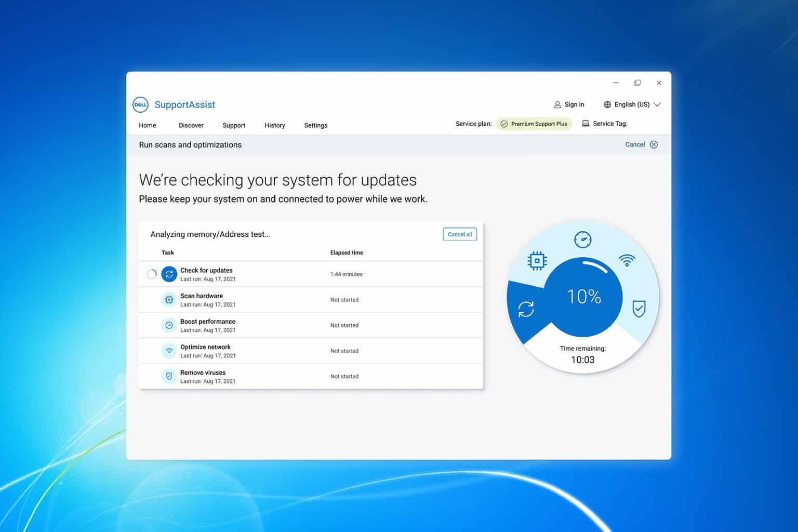Click the refresh arrows icon on progress wheel

pos(526,309)
